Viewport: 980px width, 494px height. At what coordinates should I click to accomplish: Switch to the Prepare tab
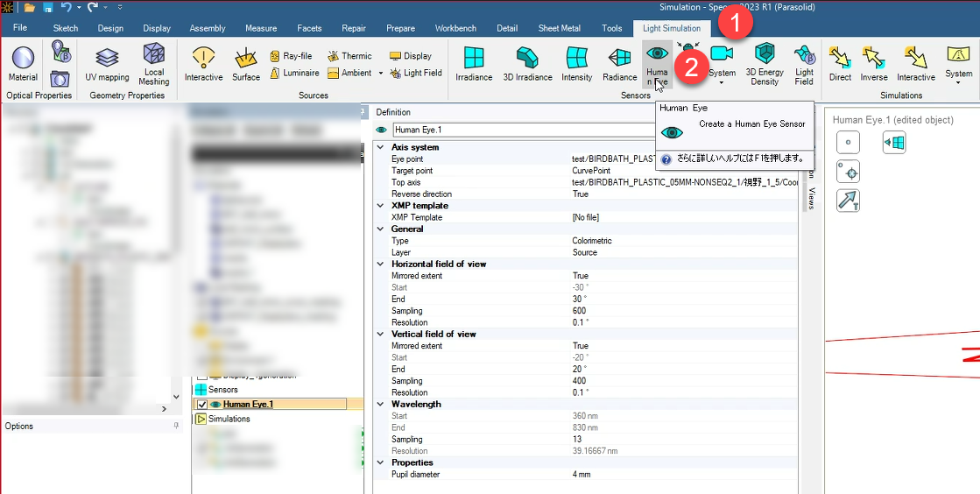[x=400, y=28]
